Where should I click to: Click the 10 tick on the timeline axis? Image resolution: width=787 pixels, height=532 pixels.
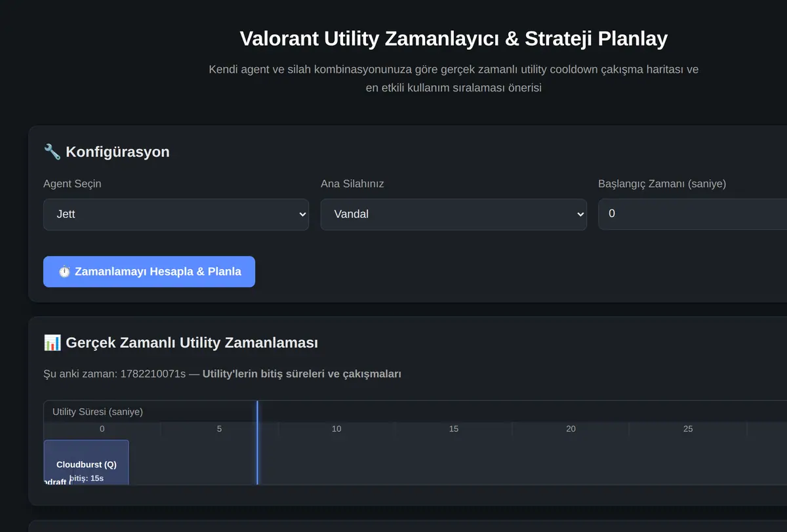[x=336, y=429]
